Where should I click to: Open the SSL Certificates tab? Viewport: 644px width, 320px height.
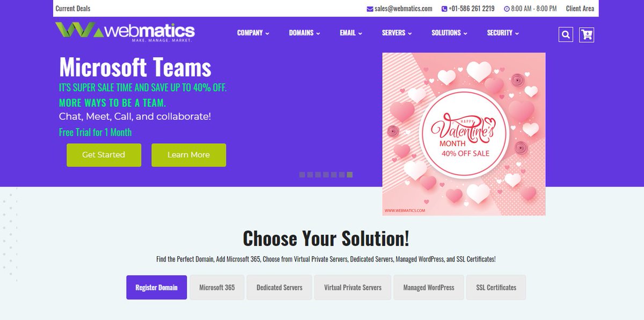(x=496, y=287)
